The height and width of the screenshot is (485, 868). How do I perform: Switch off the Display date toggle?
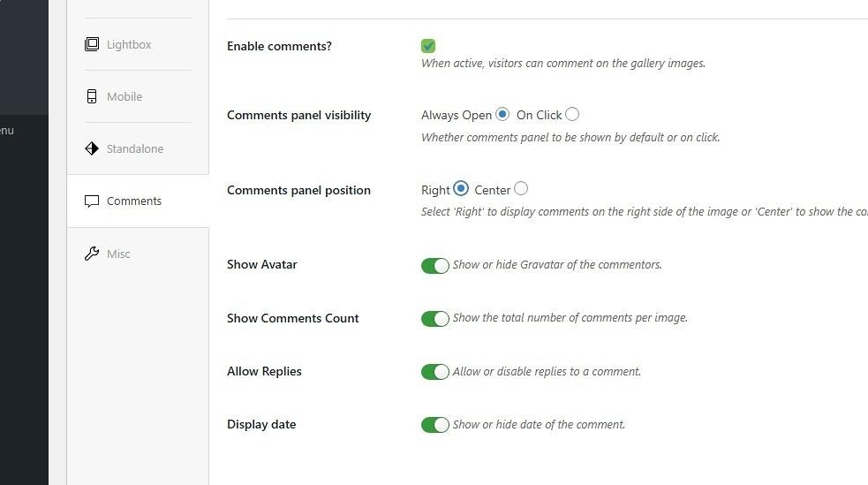click(435, 425)
